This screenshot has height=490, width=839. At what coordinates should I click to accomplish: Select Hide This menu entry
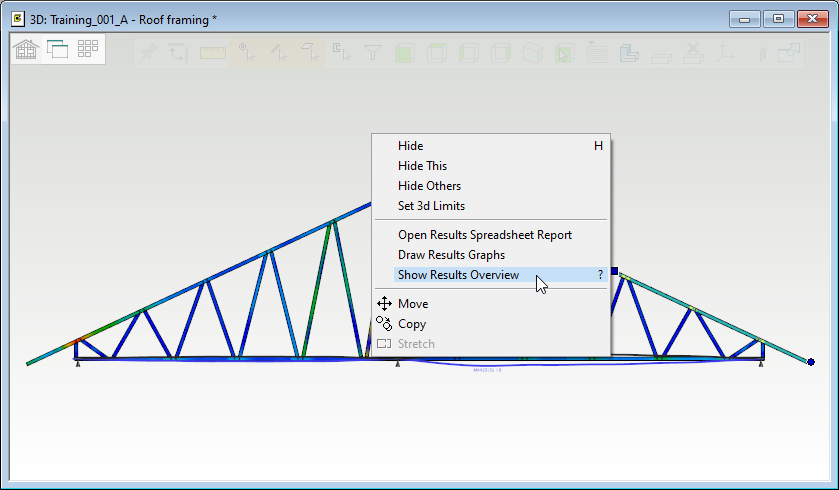click(422, 166)
